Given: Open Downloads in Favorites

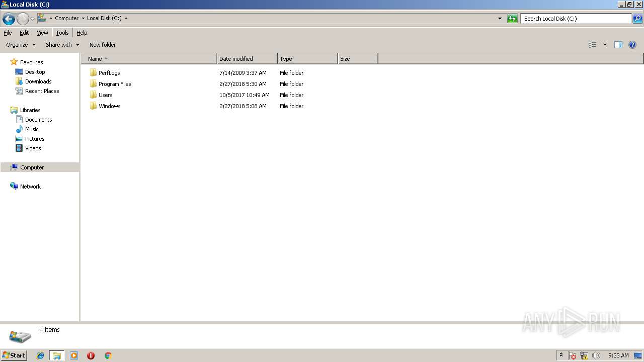Looking at the screenshot, I should tap(38, 81).
